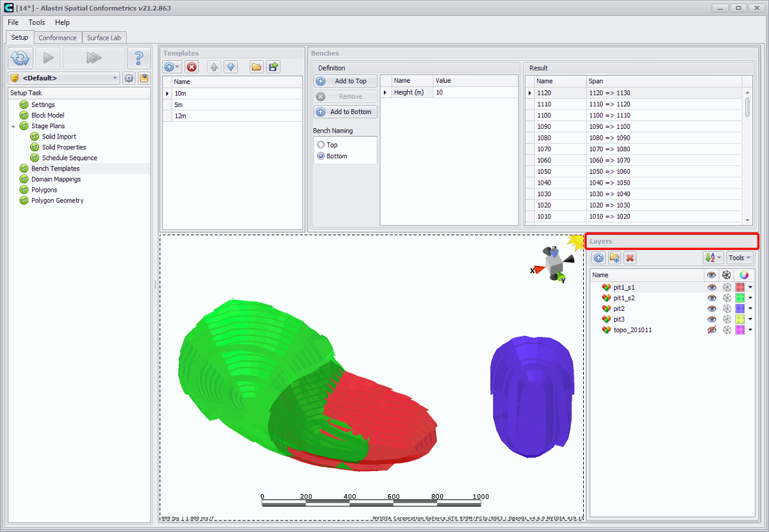Image resolution: width=769 pixels, height=532 pixels.
Task: Delete layer using red X icon in Layers
Action: point(630,258)
